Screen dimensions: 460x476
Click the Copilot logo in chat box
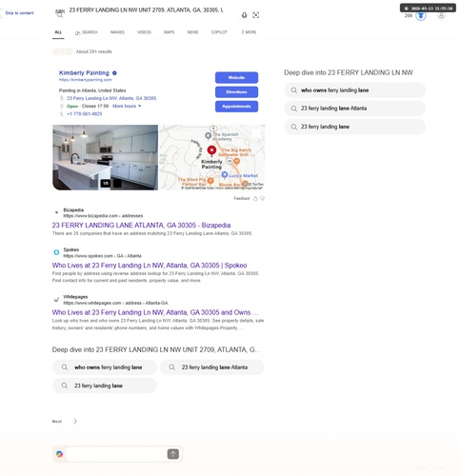(x=59, y=454)
